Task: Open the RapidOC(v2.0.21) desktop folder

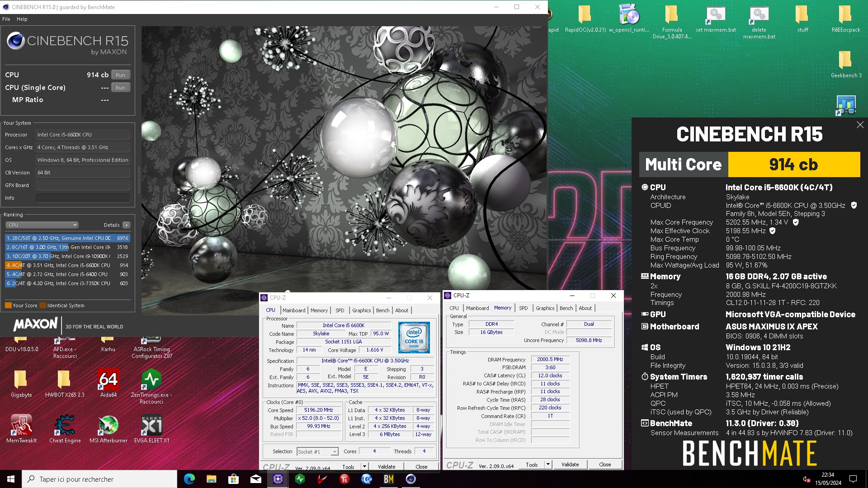Action: pos(585,18)
